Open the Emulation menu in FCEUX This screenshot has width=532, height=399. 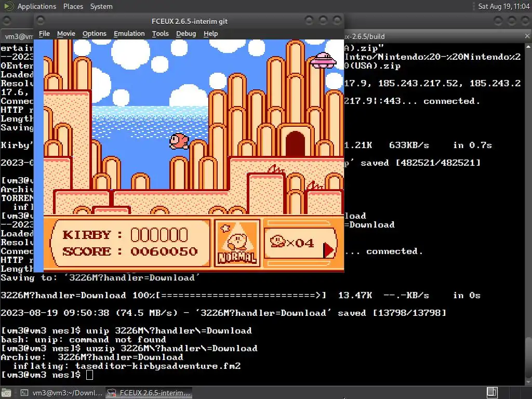click(129, 34)
